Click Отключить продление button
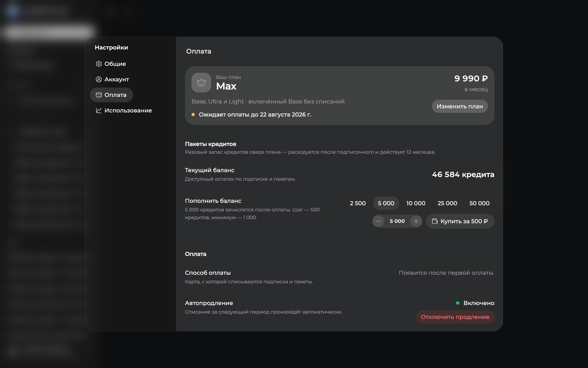The width and height of the screenshot is (588, 368). point(455,317)
